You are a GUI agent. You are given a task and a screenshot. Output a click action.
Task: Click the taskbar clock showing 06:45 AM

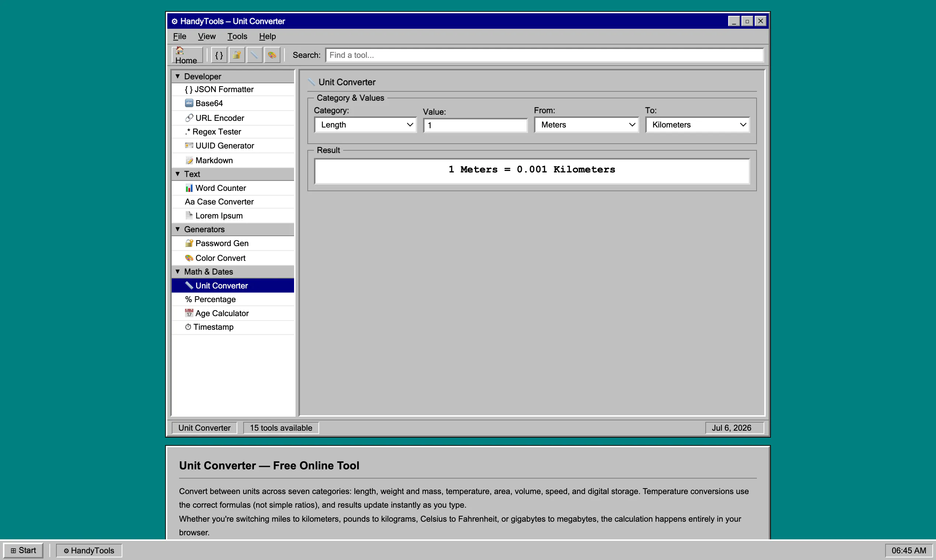click(x=908, y=550)
